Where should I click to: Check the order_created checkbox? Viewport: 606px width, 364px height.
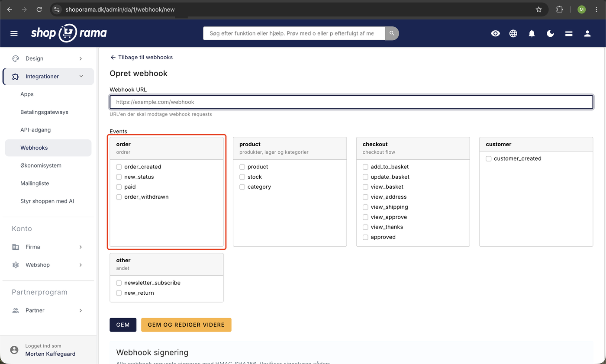[119, 167]
